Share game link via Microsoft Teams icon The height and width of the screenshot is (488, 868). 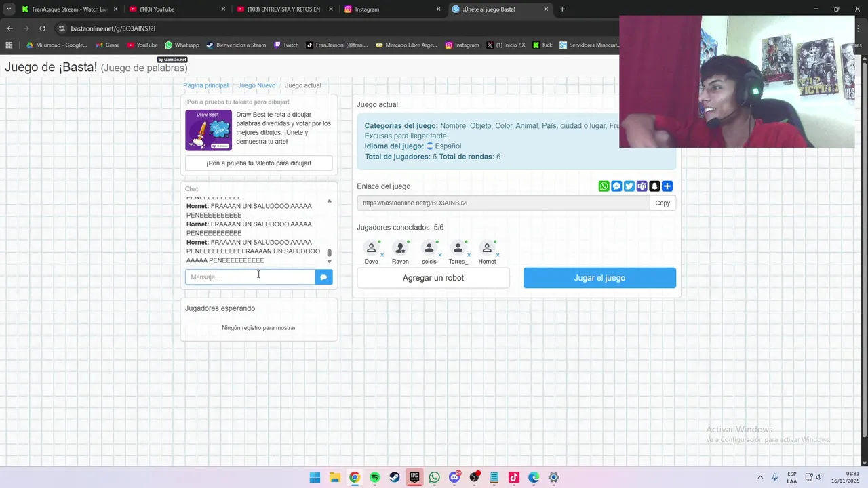click(642, 186)
